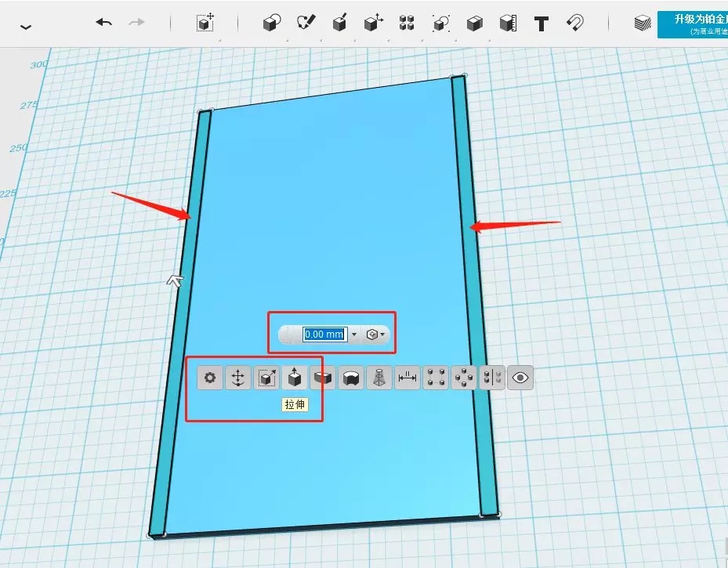Click the Snap magnet icon
Screen dimensions: 728x568
click(x=574, y=23)
